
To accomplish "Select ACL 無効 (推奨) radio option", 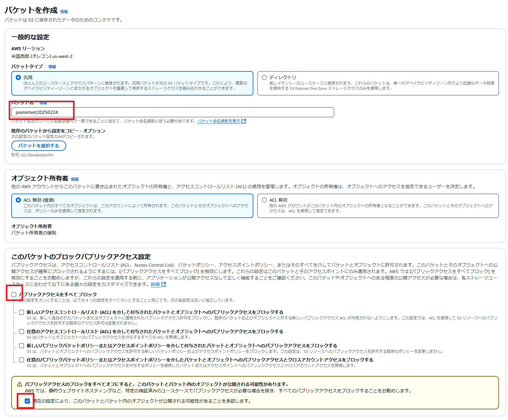I will [x=18, y=200].
